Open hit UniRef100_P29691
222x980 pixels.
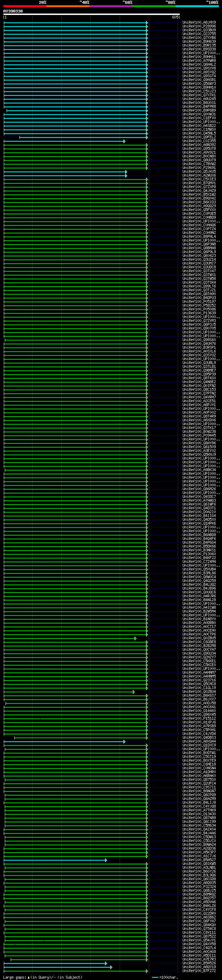(199, 168)
